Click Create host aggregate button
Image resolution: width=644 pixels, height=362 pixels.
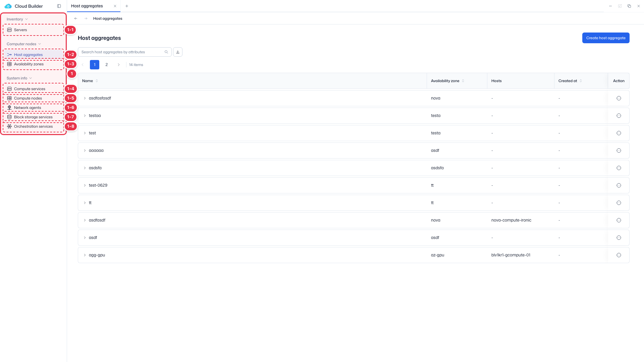[x=606, y=38]
